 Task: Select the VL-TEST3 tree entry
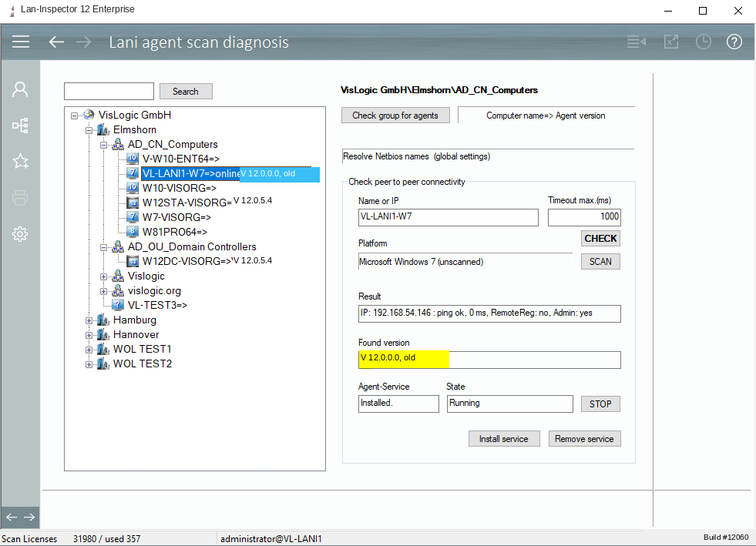point(157,305)
